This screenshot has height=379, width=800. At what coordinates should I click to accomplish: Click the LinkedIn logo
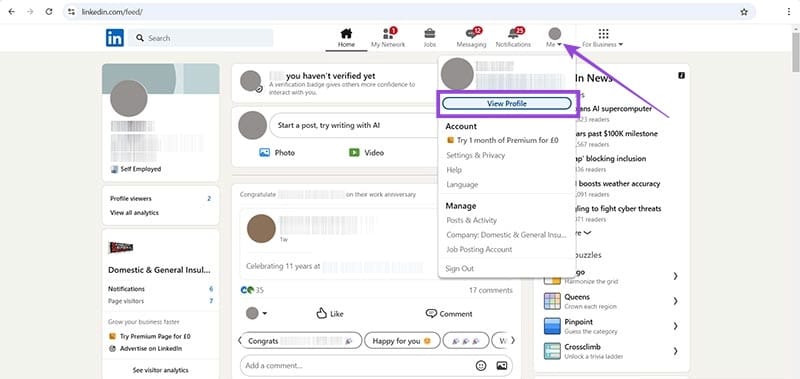[x=115, y=38]
